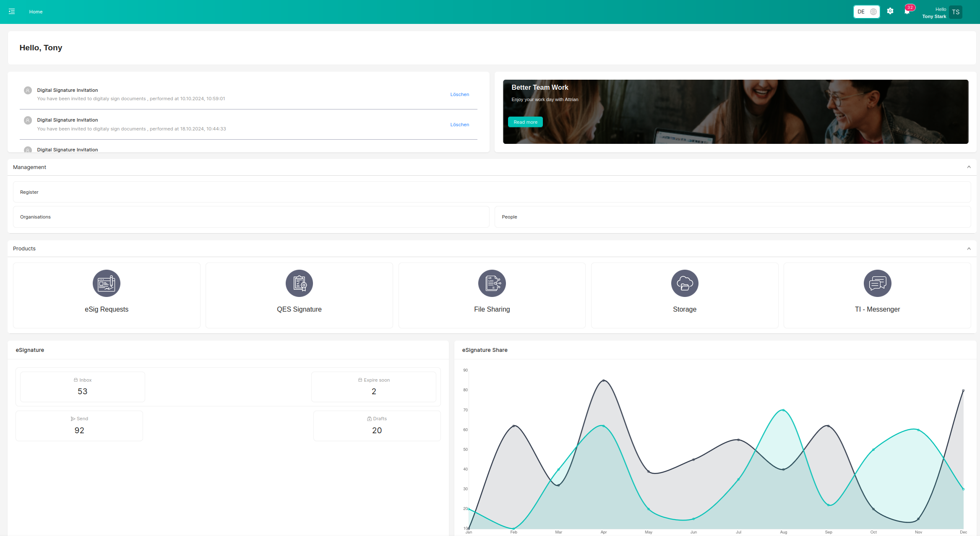Viewport: 980px width, 536px height.
Task: Delete the first Digital Signature Invitation via Löschen
Action: [x=459, y=94]
